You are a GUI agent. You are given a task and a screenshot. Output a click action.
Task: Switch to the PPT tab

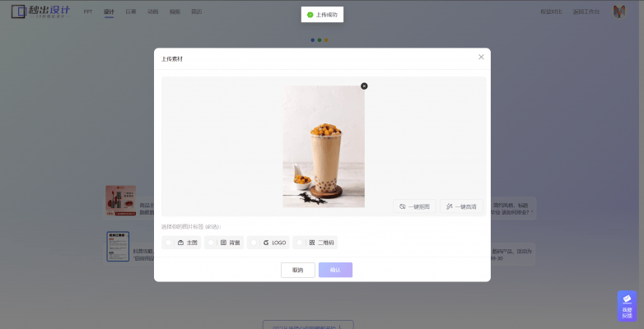pos(88,12)
